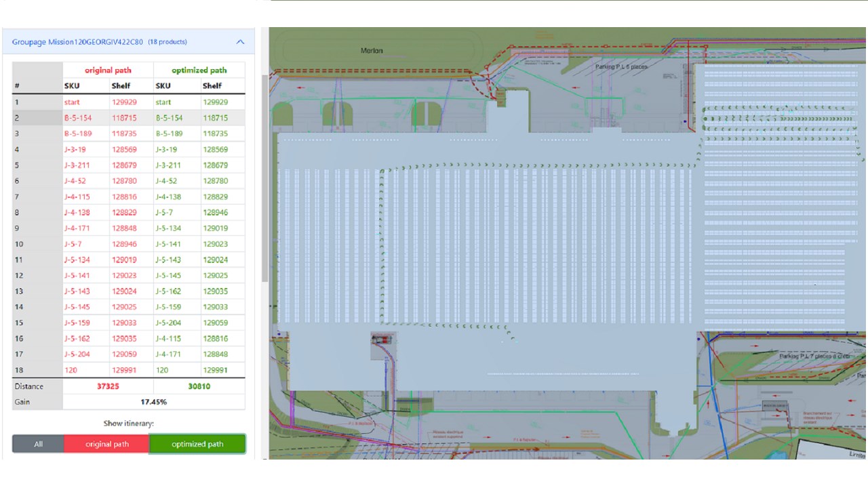The height and width of the screenshot is (488, 868).
Task: Click the red original path column header
Action: click(x=108, y=70)
